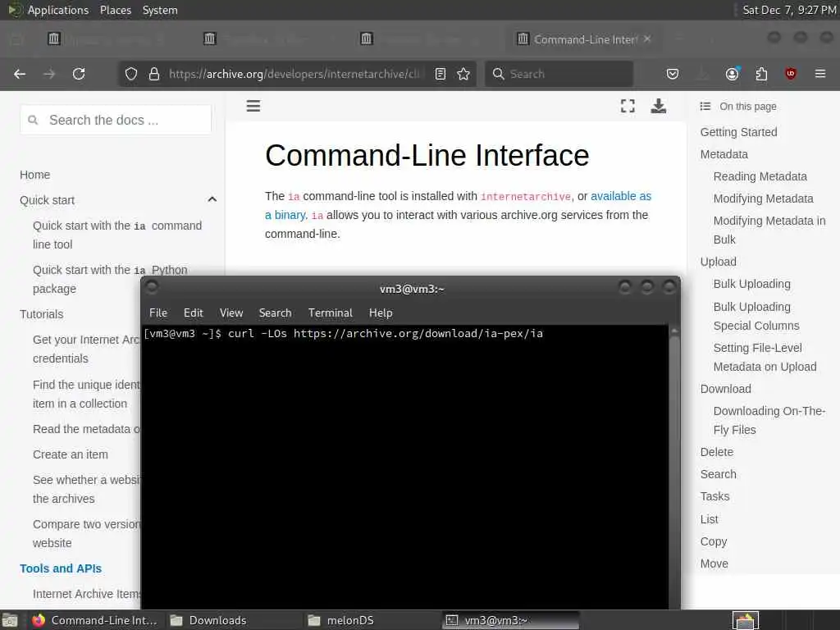Select the Command-Line Interface browser tab
The height and width of the screenshot is (630, 840).
pos(584,39)
